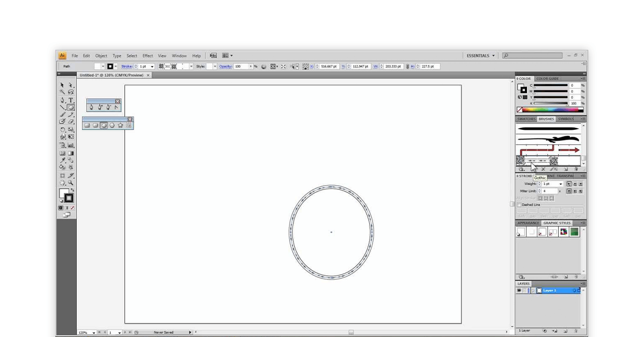Click the Opacity link in control bar
Viewport: 644px width, 337px height.
coord(225,67)
